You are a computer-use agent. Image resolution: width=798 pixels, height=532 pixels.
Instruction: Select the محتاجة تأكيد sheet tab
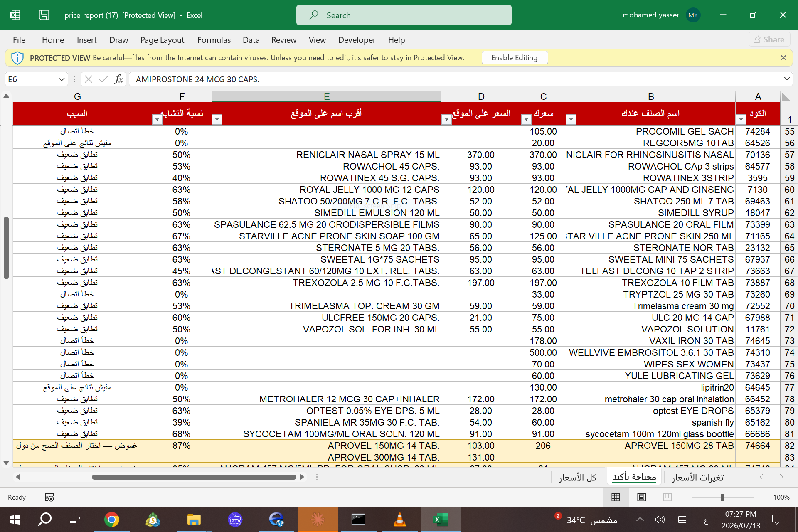point(635,477)
